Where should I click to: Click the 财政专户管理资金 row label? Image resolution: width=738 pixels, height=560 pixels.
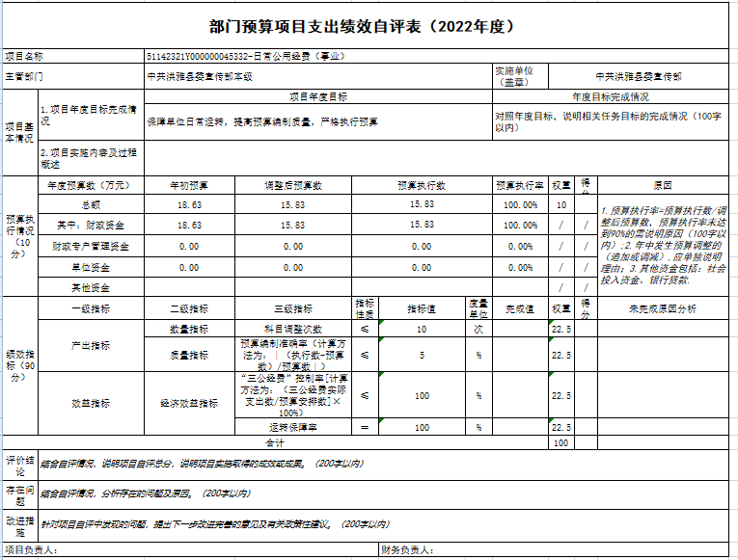(x=91, y=246)
